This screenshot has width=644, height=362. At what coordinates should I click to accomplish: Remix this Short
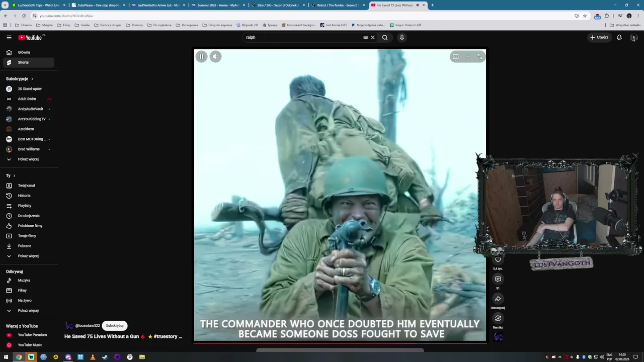tap(498, 318)
